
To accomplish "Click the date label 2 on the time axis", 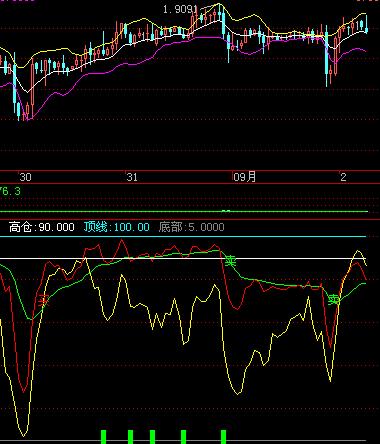I will (x=343, y=177).
